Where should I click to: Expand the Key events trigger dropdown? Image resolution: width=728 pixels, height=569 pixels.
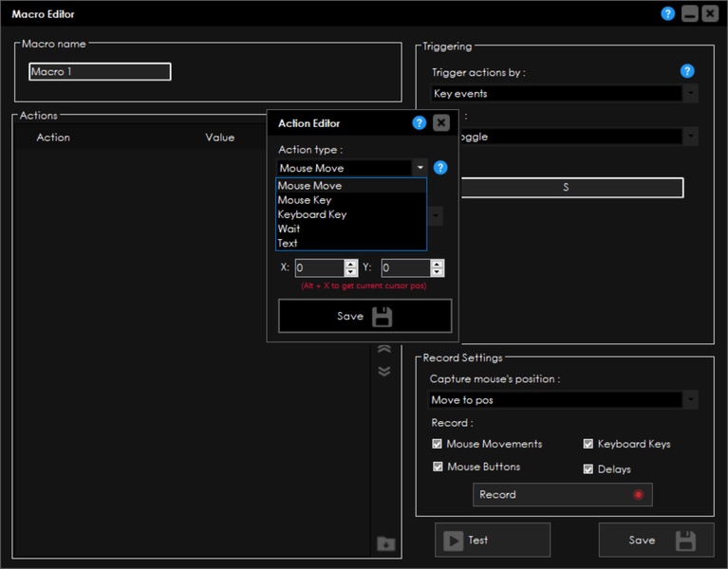click(689, 94)
